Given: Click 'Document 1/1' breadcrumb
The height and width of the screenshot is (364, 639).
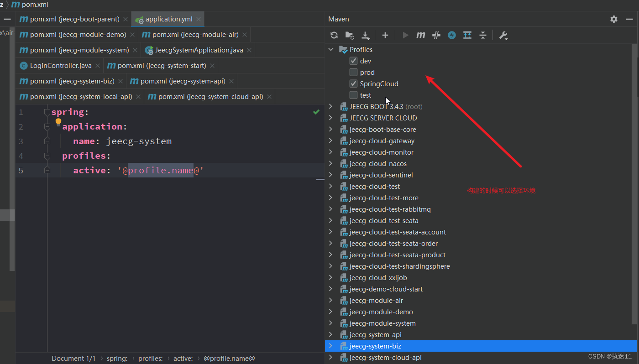Looking at the screenshot, I should tap(73, 359).
